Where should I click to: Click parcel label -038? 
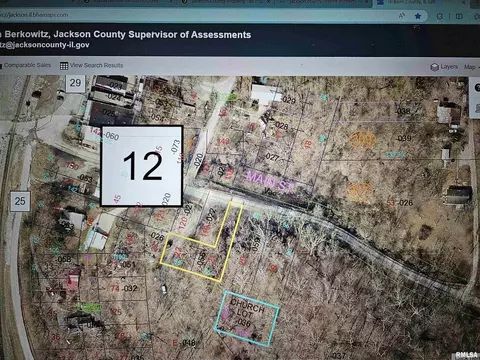[x=403, y=111]
